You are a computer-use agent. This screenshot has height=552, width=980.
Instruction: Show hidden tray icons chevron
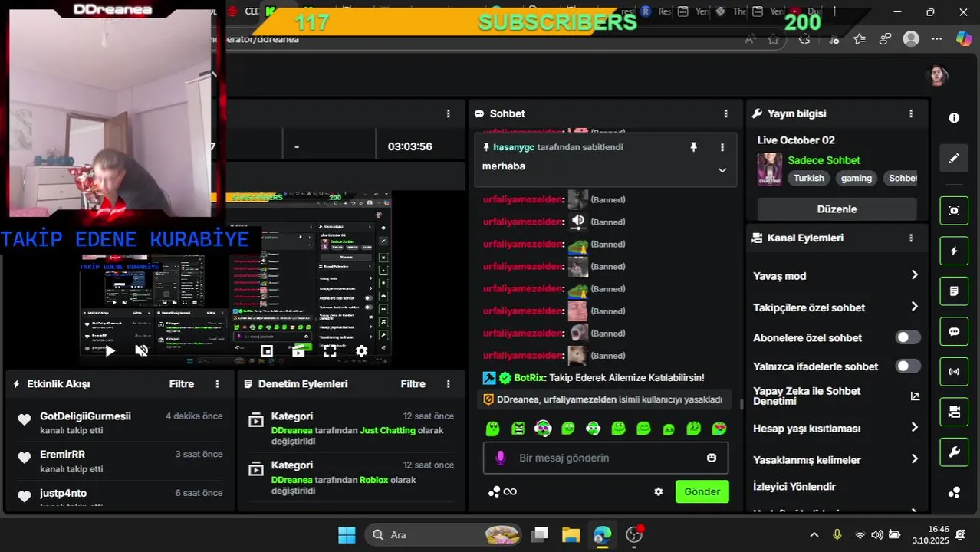(814, 535)
